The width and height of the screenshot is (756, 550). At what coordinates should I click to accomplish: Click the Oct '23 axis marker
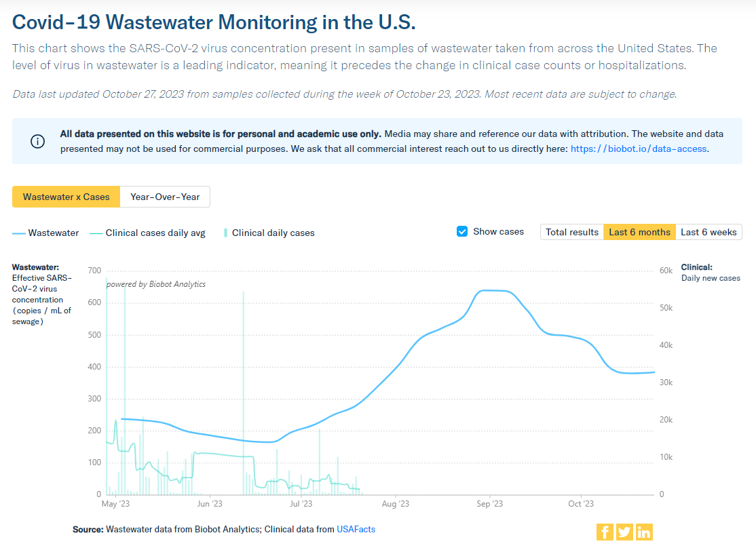[x=581, y=504]
